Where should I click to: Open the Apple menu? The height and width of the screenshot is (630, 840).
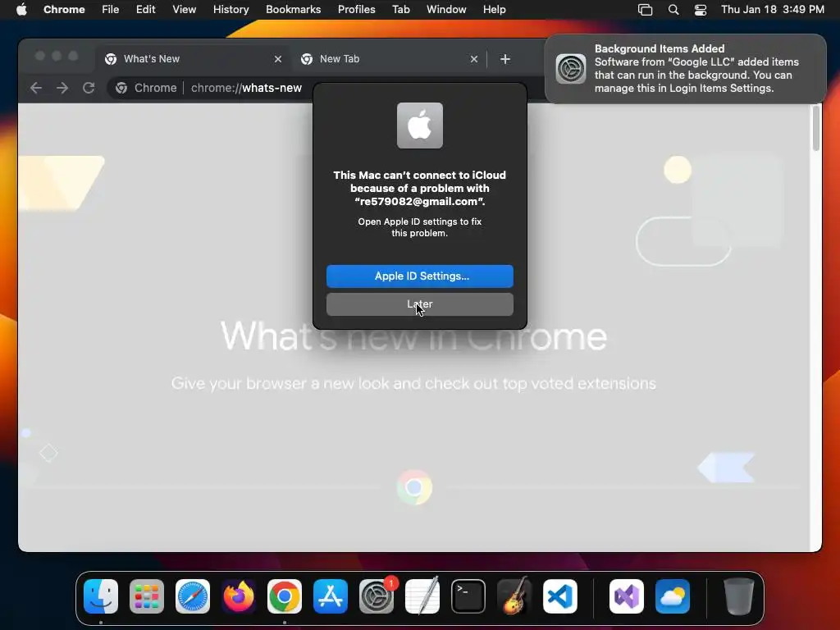coord(21,10)
